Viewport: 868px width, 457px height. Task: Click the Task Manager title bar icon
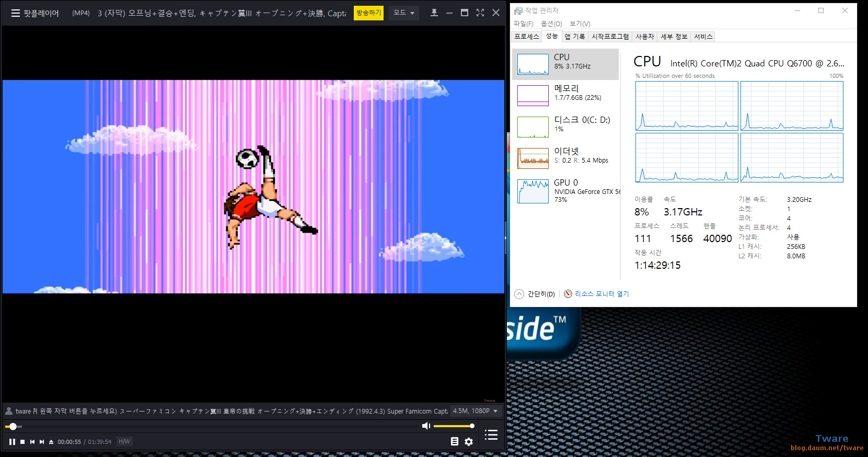[518, 10]
